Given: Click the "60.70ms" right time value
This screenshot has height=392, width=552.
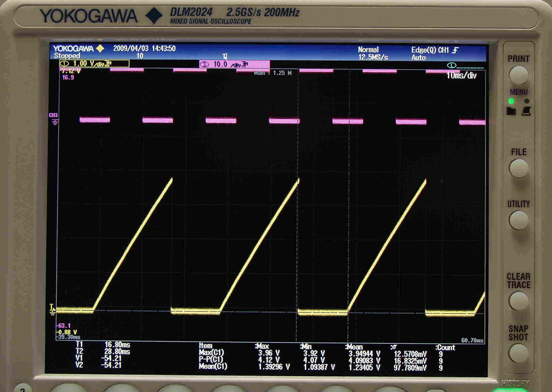Looking at the screenshot, I should (x=472, y=340).
